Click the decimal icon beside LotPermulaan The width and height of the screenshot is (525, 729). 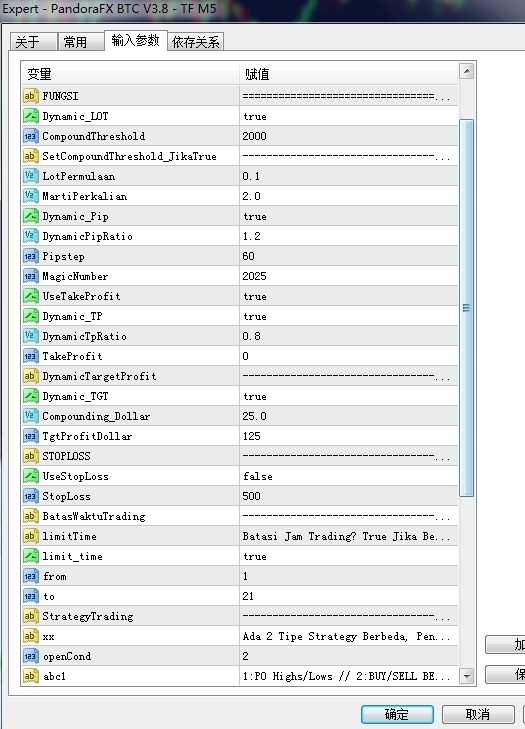pyautogui.click(x=30, y=176)
